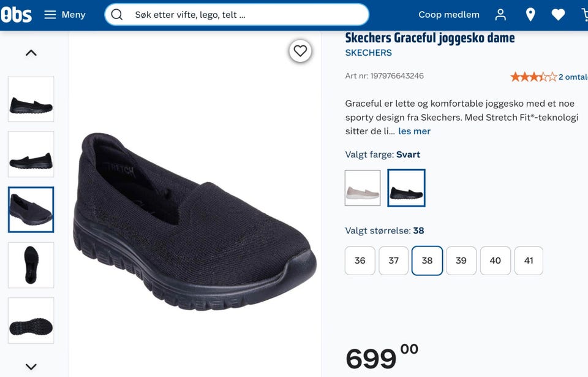Choose size 36
Screen dimensions: 588x377
360,261
